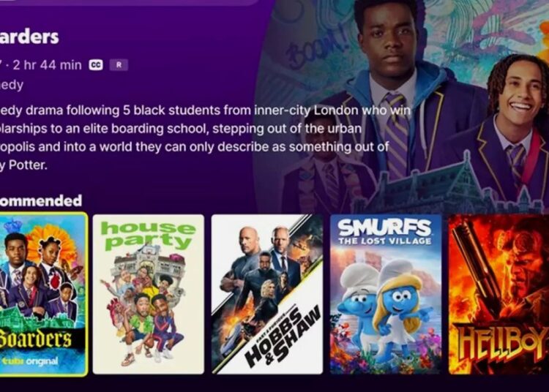
Task: Click the Boarders show title
Action: point(29,37)
